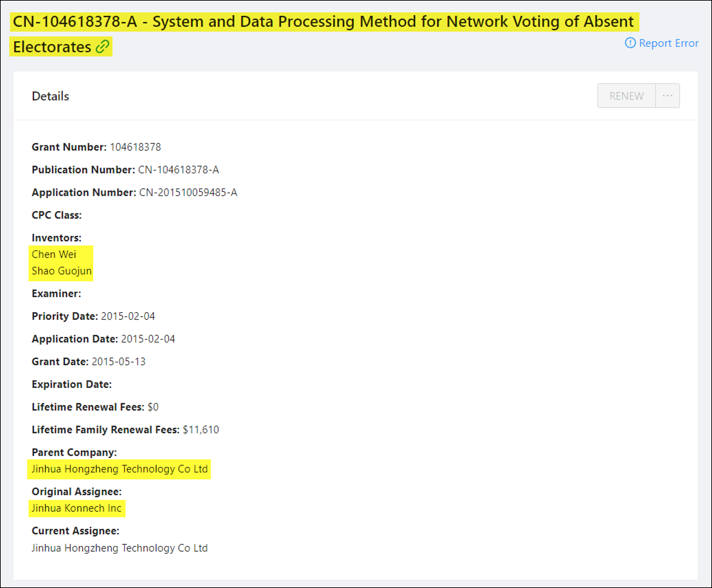Click the Current Assignee label
The height and width of the screenshot is (588, 712).
(x=75, y=531)
